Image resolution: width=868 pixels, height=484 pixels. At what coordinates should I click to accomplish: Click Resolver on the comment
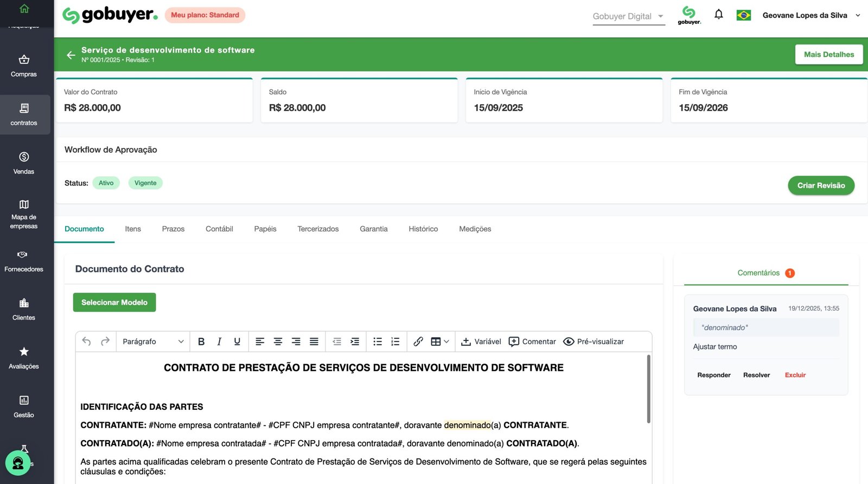tap(756, 375)
